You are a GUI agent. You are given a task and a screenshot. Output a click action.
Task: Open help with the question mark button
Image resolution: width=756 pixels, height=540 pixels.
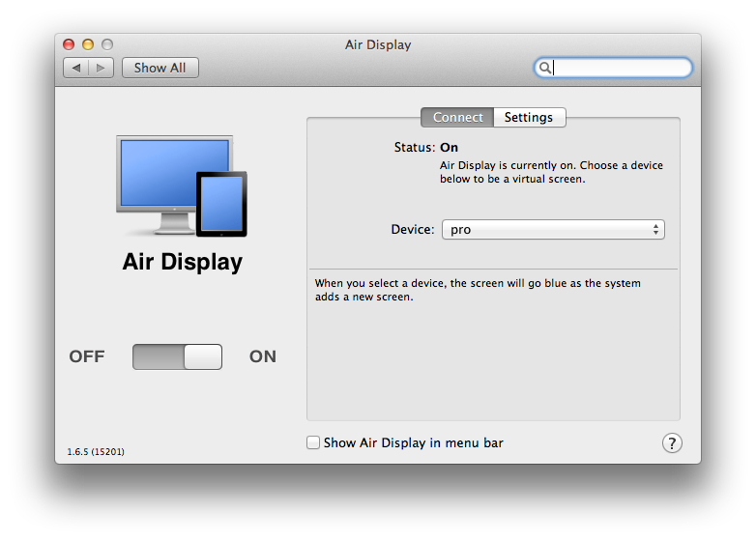pos(672,443)
